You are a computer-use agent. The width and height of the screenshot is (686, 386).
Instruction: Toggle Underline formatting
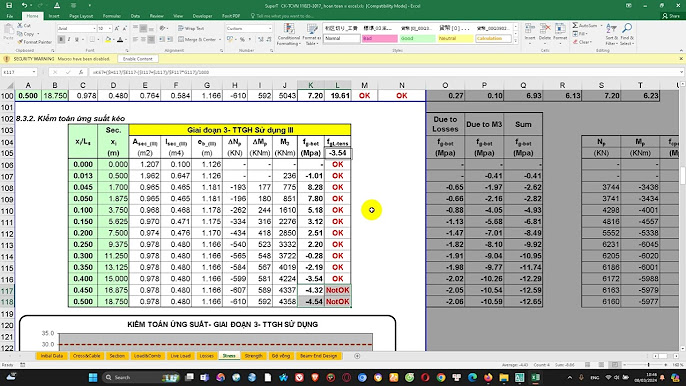pos(77,39)
